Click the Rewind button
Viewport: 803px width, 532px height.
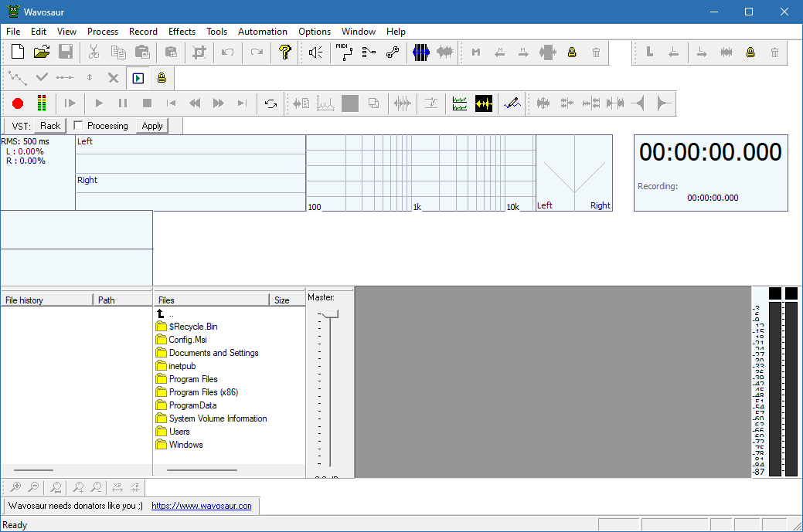coord(195,103)
